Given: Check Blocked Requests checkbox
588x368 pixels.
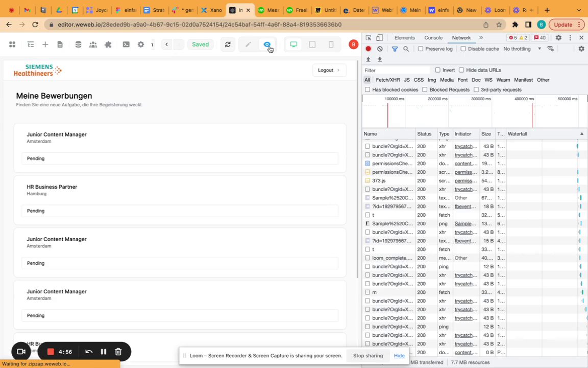Looking at the screenshot, I should [425, 90].
